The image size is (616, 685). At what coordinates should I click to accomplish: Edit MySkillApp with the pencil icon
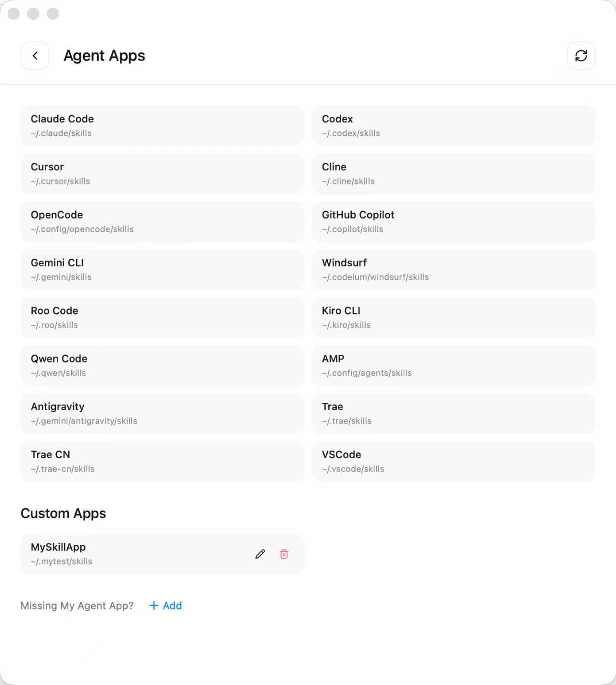[260, 554]
